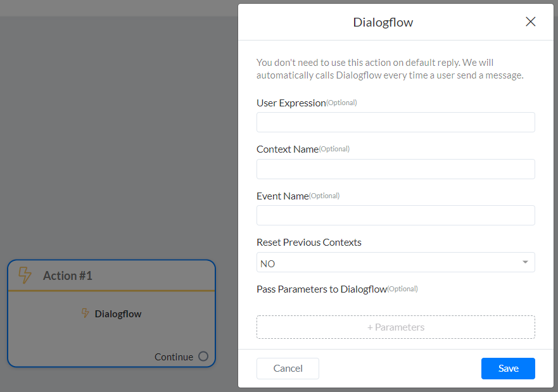Click the Continue output connector circle
Screen dimensions: 558x392
203,357
